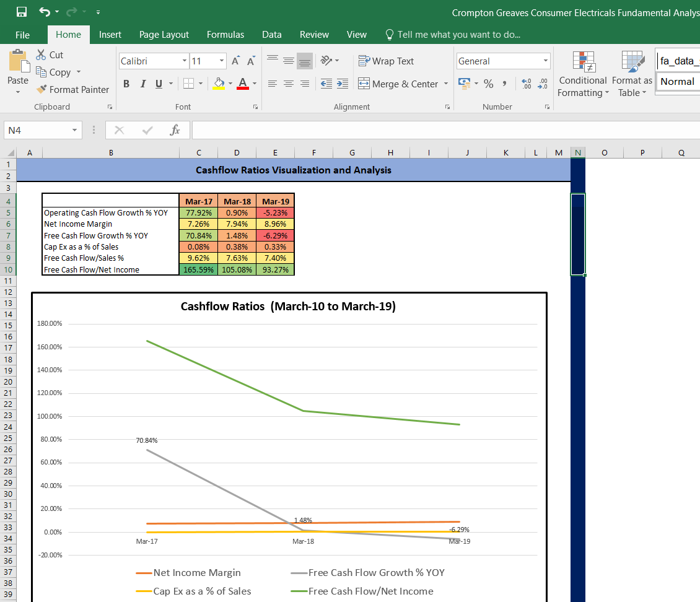700x602 pixels.
Task: Open Customize Quick Access Toolbar dropdown
Action: pyautogui.click(x=98, y=12)
